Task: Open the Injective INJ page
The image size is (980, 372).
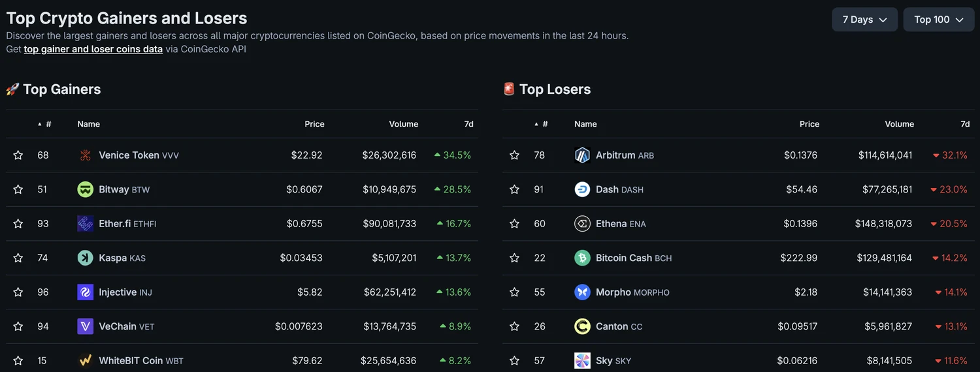Action: pyautogui.click(x=125, y=292)
